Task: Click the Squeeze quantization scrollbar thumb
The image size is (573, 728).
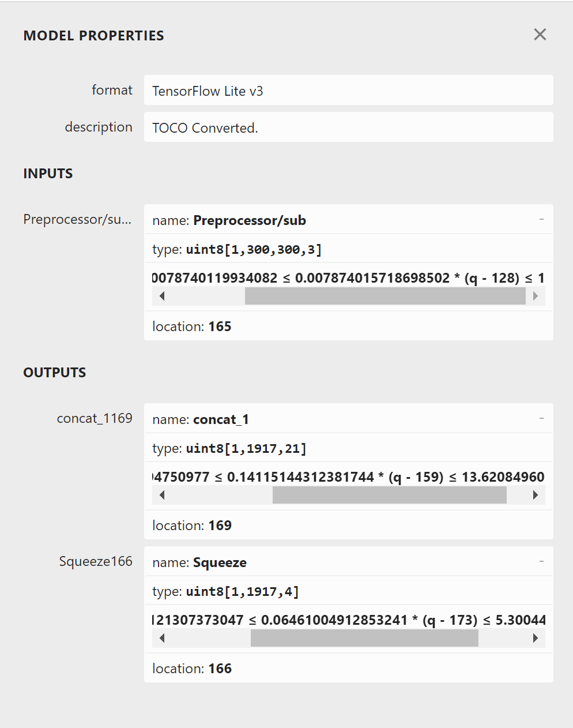Action: [x=364, y=638]
